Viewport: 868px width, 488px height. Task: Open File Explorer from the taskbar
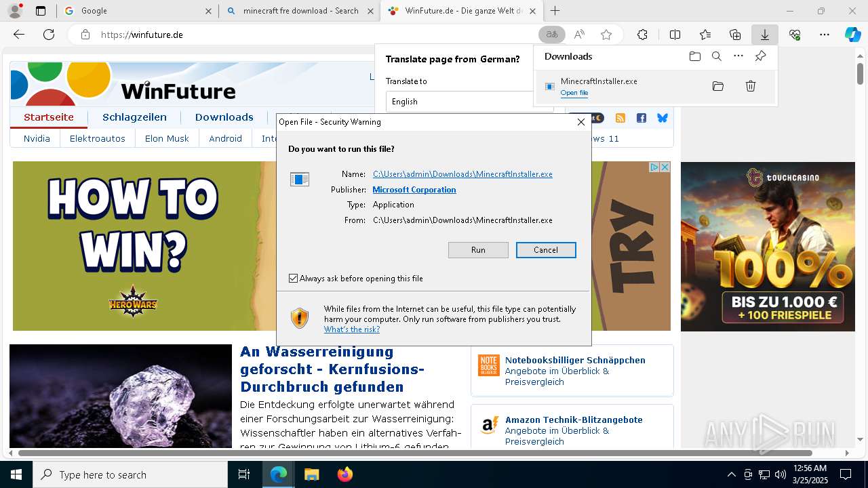tap(311, 474)
